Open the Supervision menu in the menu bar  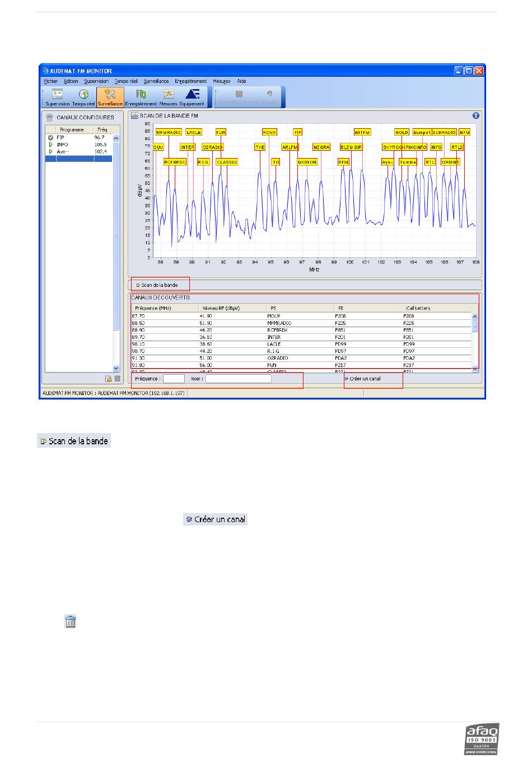point(96,81)
